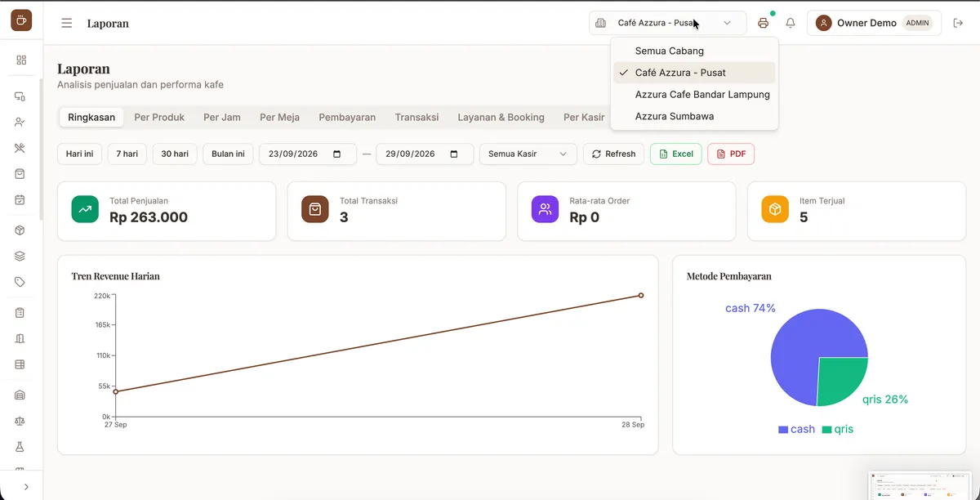980x500 pixels.
Task: Export report to Excel
Action: 675,154
